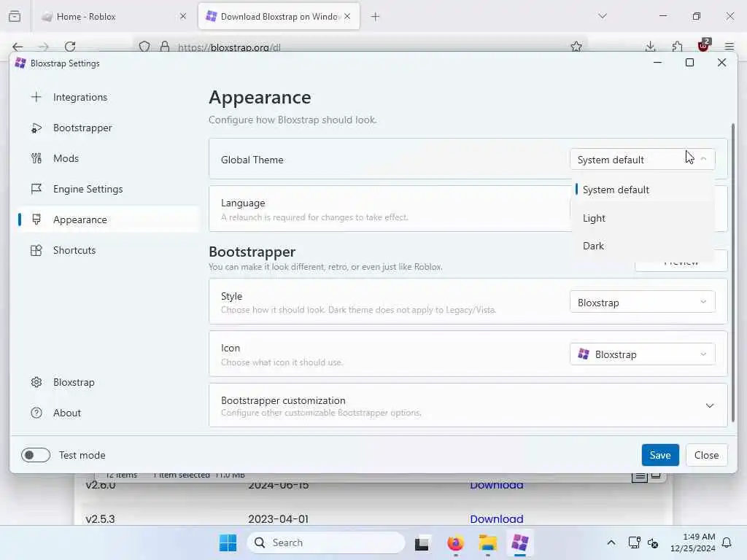Image resolution: width=747 pixels, height=560 pixels.
Task: Click the Close button in settings footer
Action: coord(706,455)
